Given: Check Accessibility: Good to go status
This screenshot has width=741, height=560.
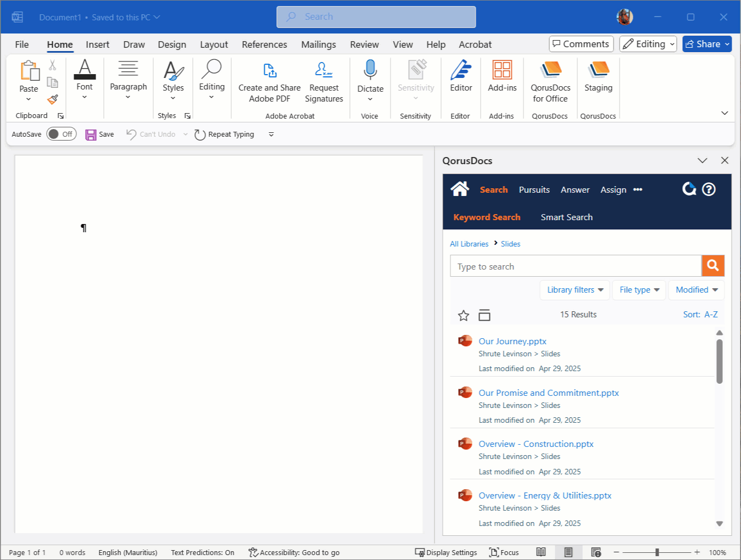Looking at the screenshot, I should coord(294,552).
